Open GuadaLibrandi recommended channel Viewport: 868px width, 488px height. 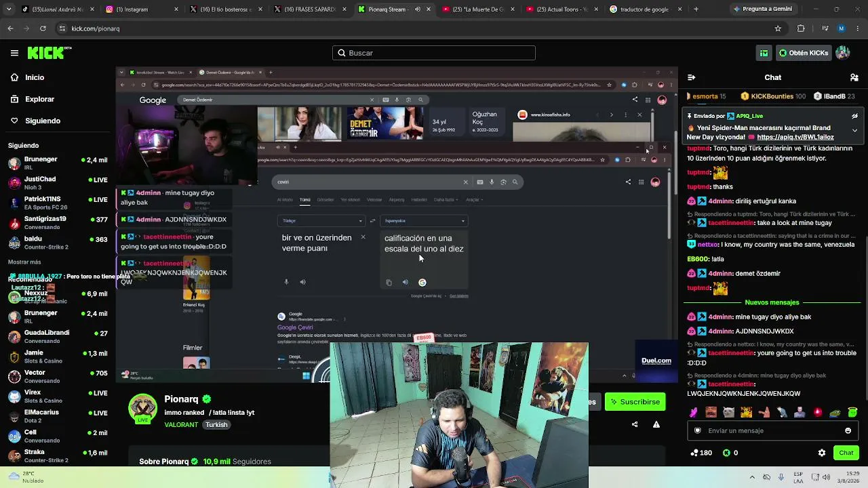point(57,336)
